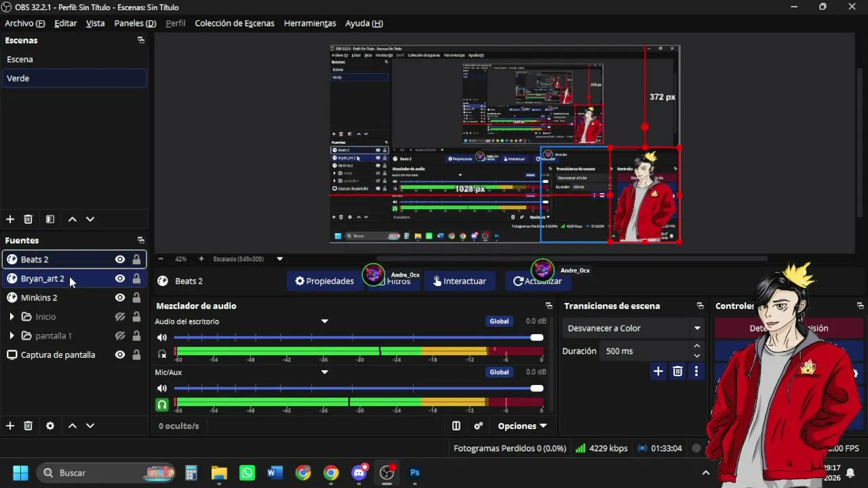Mute Audio del escritorio speaker
This screenshot has width=868, height=488.
[162, 338]
